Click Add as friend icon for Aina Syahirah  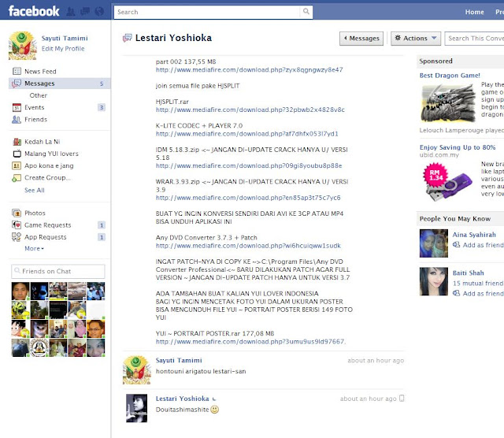click(x=457, y=245)
